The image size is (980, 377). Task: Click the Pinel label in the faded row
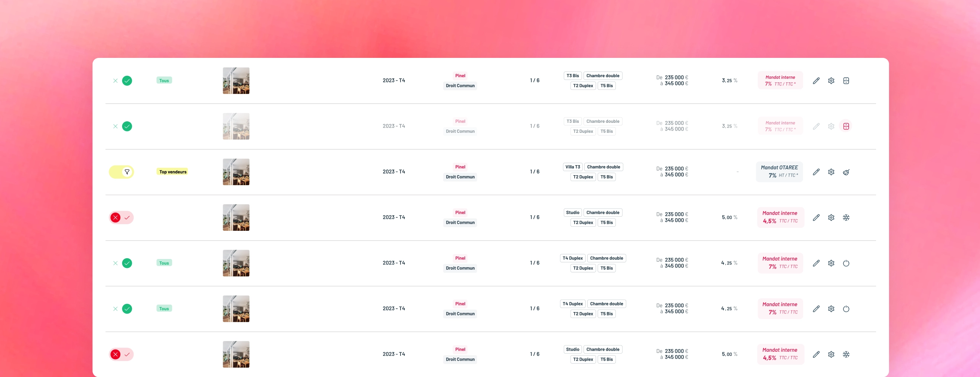point(460,121)
